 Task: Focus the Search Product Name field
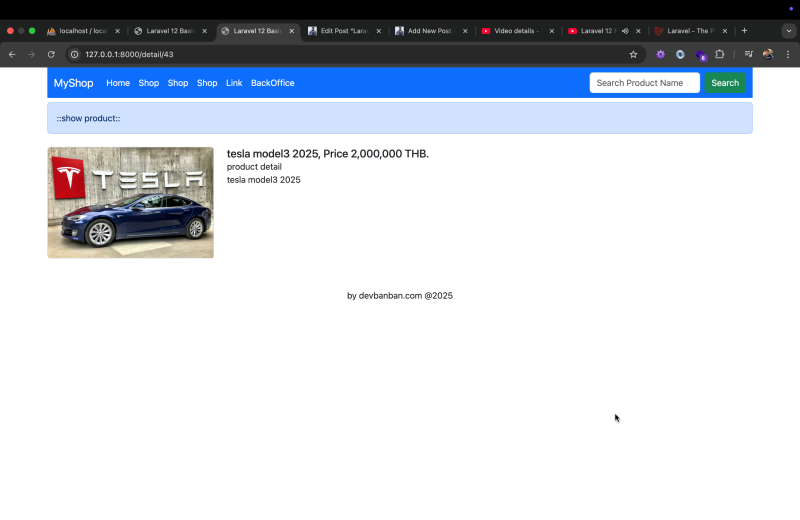click(x=644, y=83)
